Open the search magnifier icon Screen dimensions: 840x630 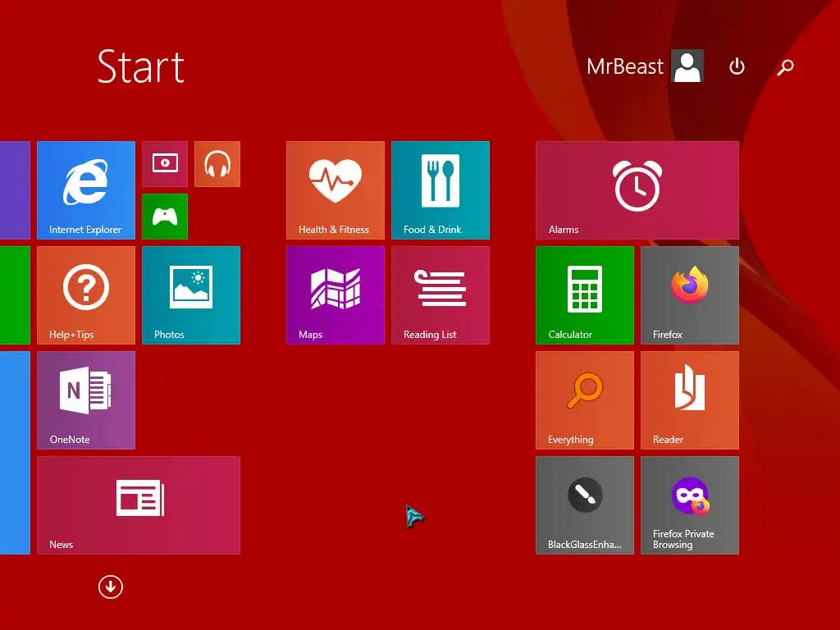(x=785, y=66)
